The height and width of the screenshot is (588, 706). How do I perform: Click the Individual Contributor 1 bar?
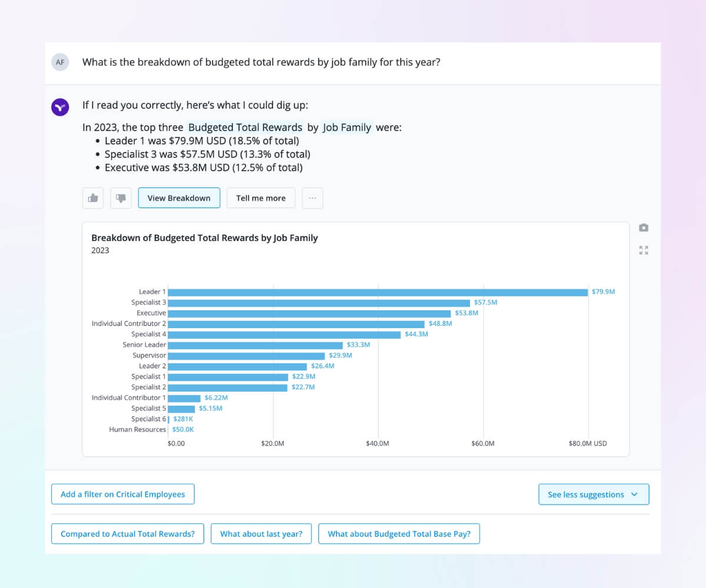click(x=184, y=398)
